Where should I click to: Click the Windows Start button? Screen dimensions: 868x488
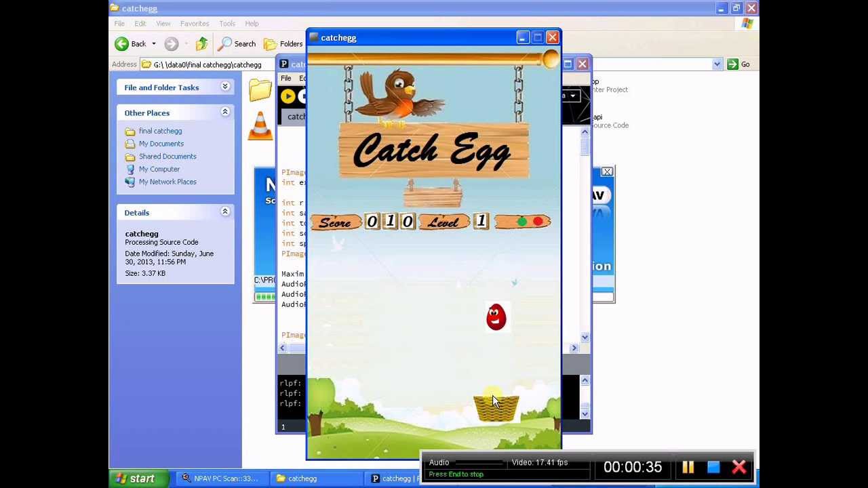[137, 479]
